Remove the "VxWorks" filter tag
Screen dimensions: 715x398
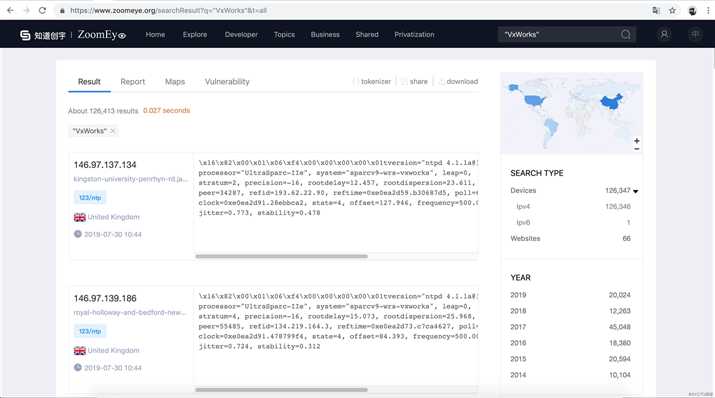point(112,131)
